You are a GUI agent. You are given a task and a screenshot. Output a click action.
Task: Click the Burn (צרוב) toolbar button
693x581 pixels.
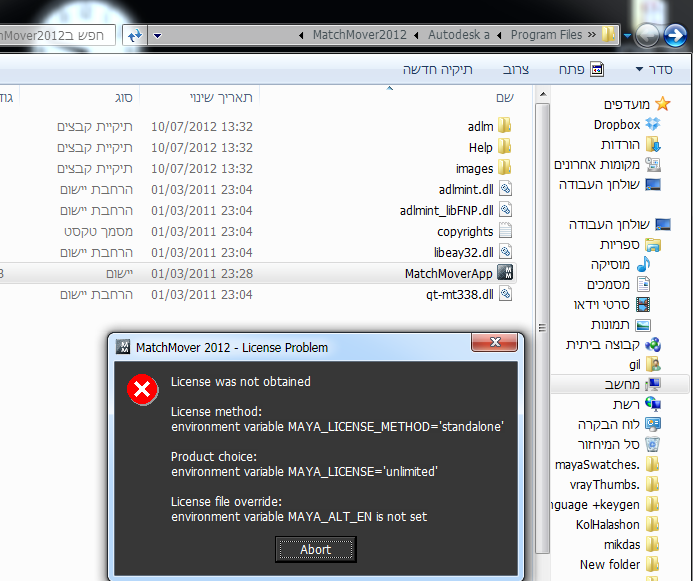point(516,69)
